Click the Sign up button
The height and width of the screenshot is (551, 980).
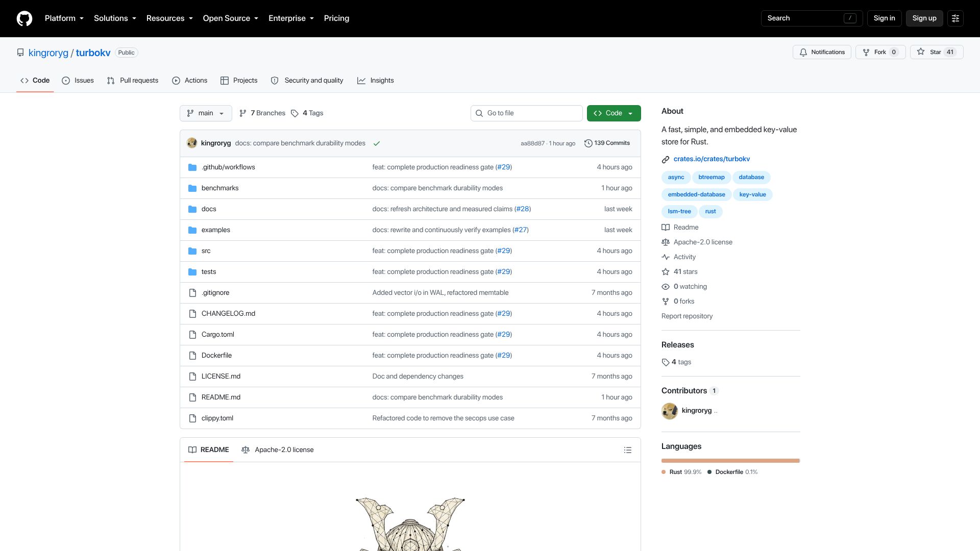[924, 18]
